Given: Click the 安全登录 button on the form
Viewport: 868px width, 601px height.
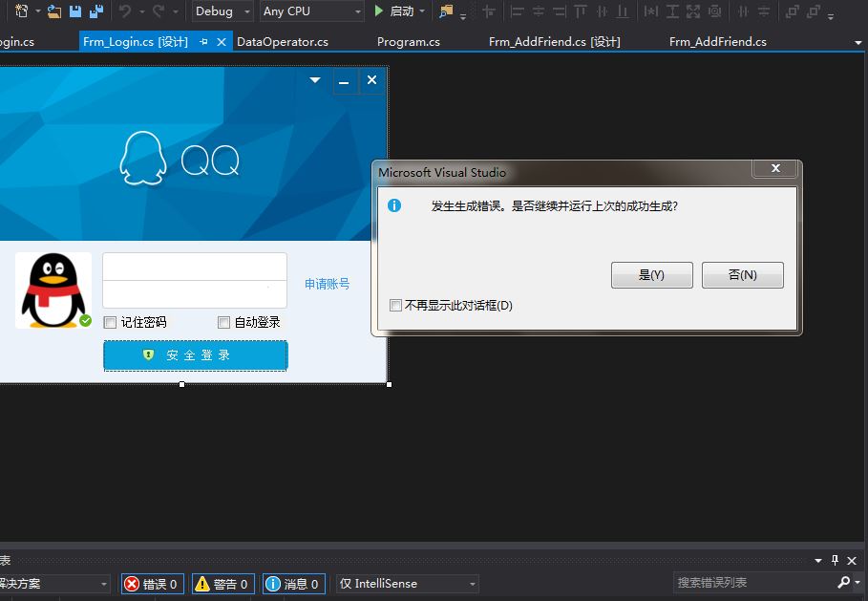Looking at the screenshot, I should 196,355.
